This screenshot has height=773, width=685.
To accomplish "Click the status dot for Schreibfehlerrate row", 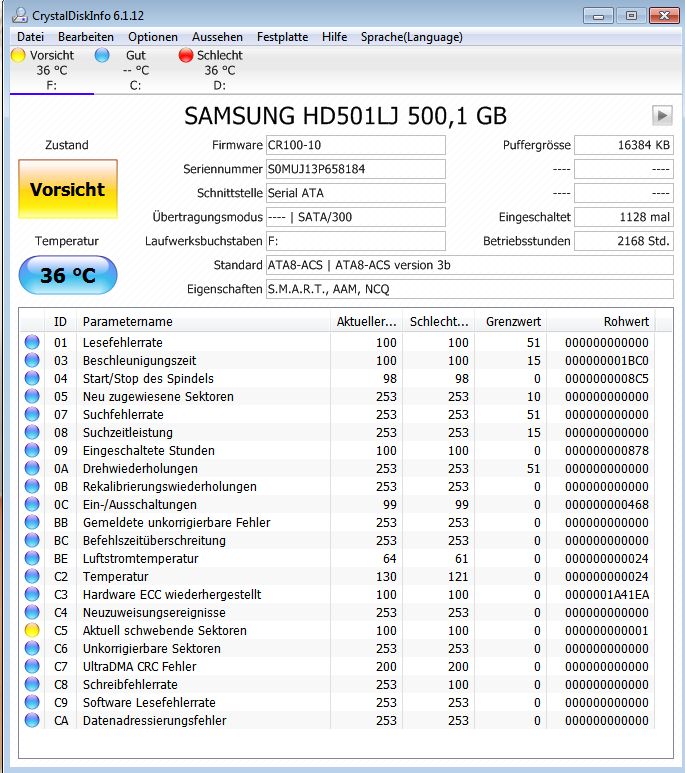I will click(32, 684).
